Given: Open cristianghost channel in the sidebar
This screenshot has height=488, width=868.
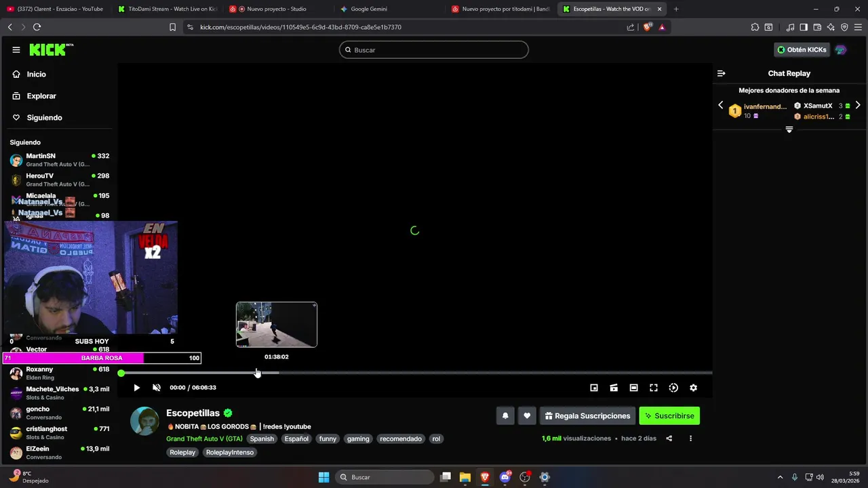Looking at the screenshot, I should point(59,432).
